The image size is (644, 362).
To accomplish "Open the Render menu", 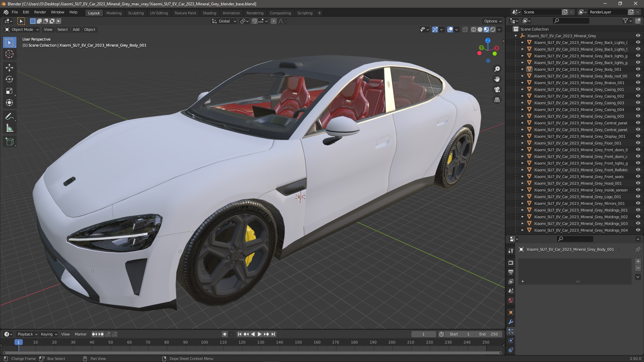I will (40, 12).
